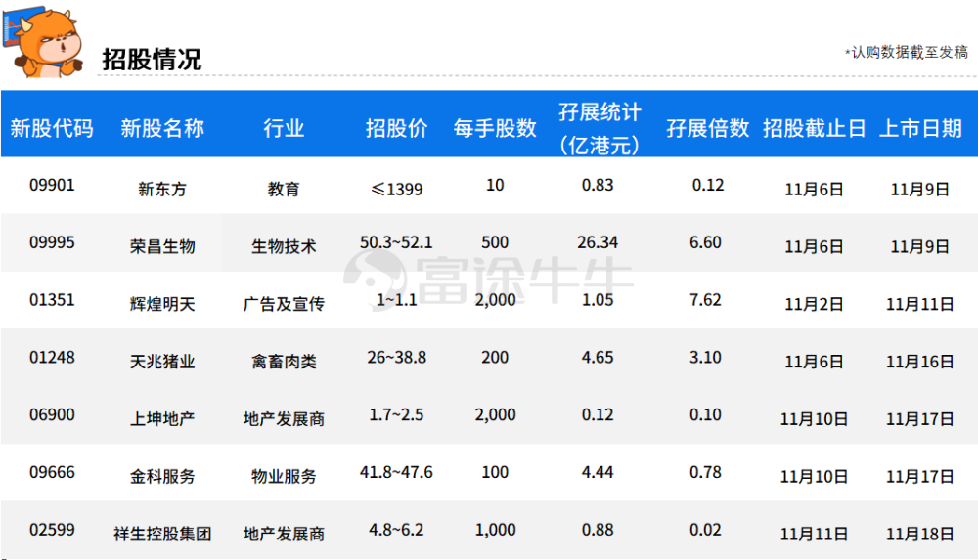Click price range 26~38.8
This screenshot has height=560, width=978.
click(397, 358)
